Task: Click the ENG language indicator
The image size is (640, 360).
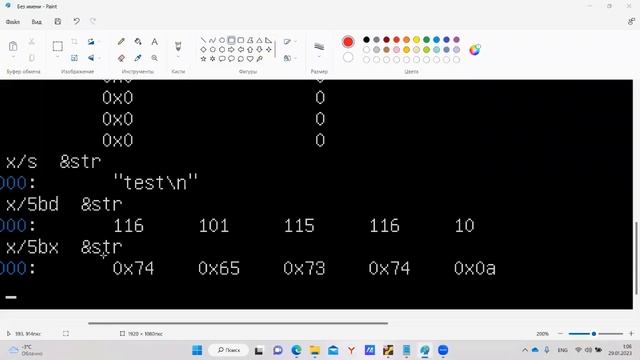Action: coord(562,350)
